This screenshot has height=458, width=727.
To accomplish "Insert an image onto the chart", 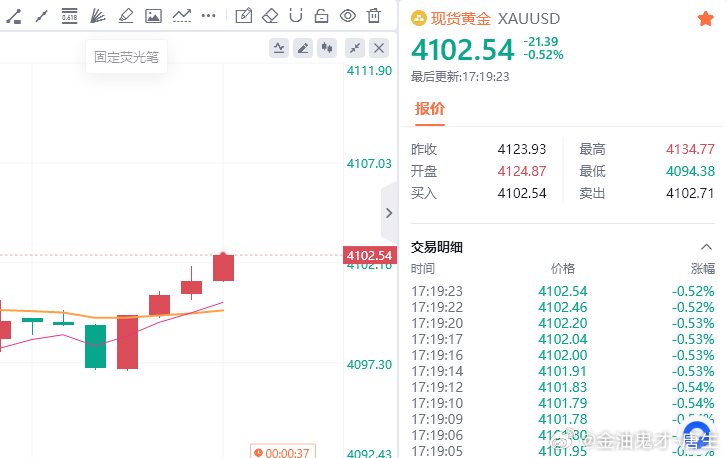I will pyautogui.click(x=153, y=16).
